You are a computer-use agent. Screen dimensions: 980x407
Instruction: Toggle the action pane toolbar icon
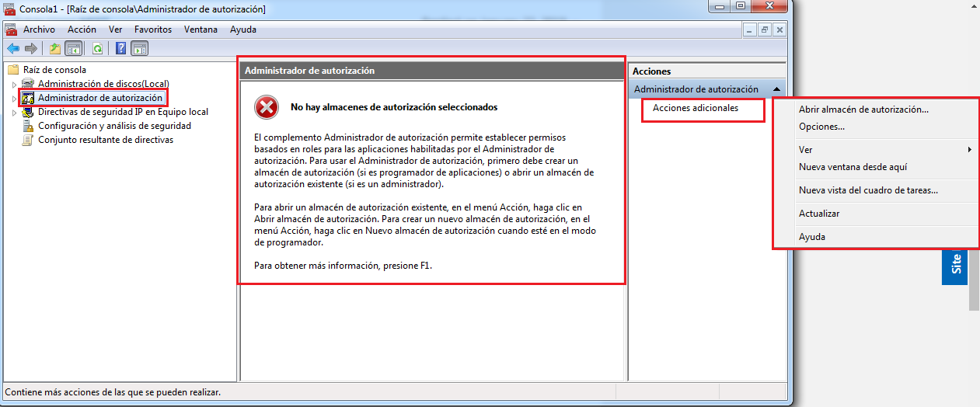[x=139, y=48]
